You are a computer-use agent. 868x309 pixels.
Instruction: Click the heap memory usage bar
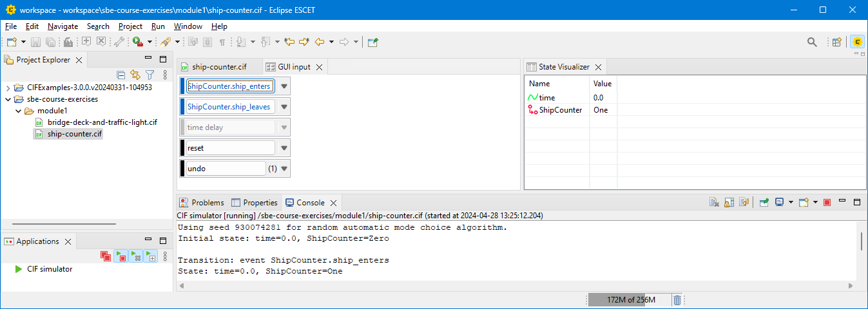(x=629, y=300)
